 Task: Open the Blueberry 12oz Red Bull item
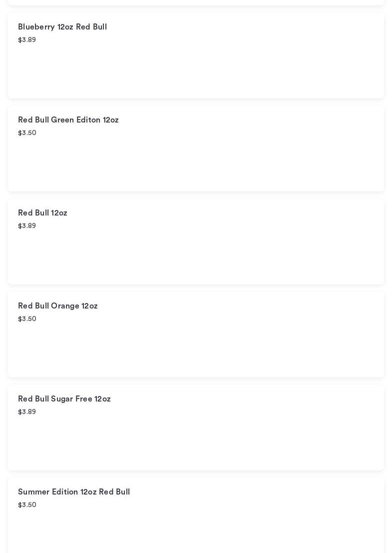(x=62, y=27)
